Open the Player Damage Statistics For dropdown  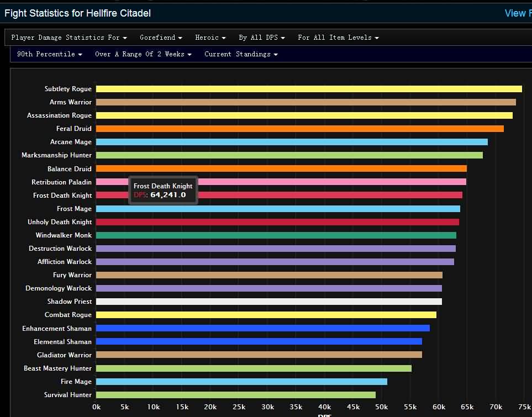tap(69, 38)
